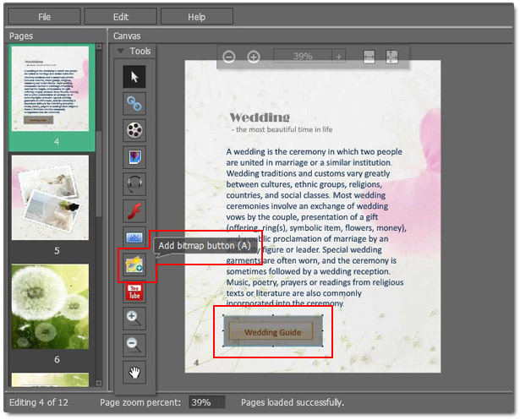Open the Help menu
Viewport: 520px width, 420px height.
pyautogui.click(x=197, y=17)
